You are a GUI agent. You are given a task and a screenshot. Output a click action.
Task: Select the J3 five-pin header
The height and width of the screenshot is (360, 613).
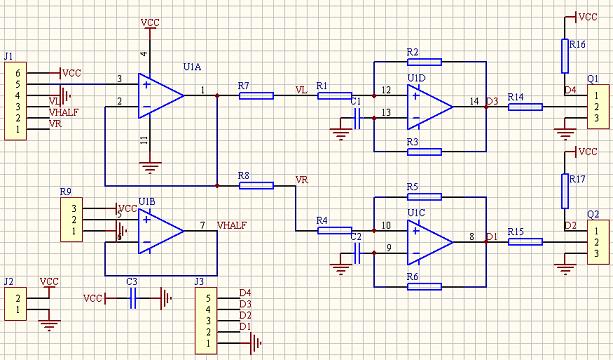[206, 321]
